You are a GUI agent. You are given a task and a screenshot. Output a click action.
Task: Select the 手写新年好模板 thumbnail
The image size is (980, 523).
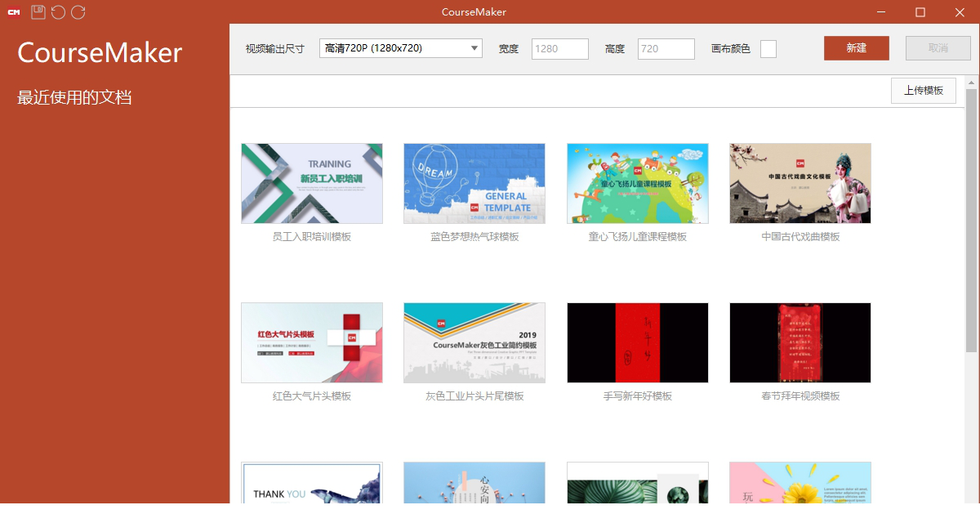(x=638, y=342)
